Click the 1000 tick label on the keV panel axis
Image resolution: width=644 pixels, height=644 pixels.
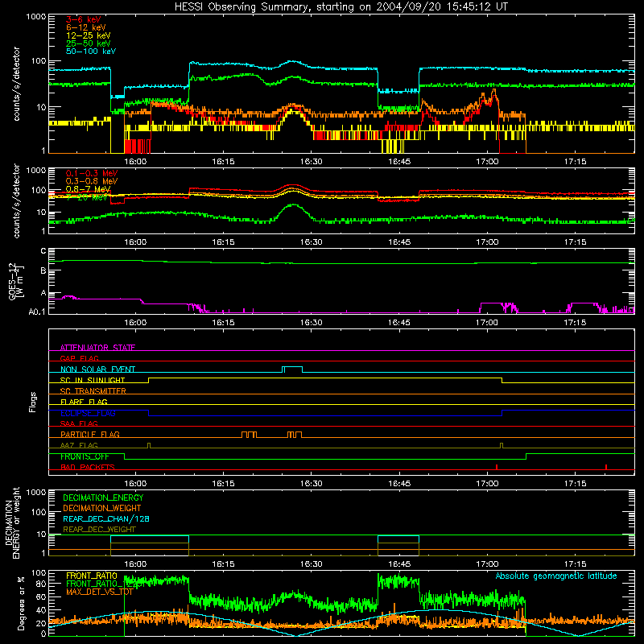36,17
